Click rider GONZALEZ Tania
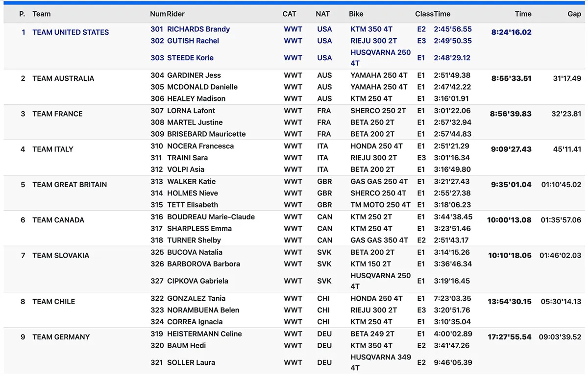588x380 pixels. 196,299
